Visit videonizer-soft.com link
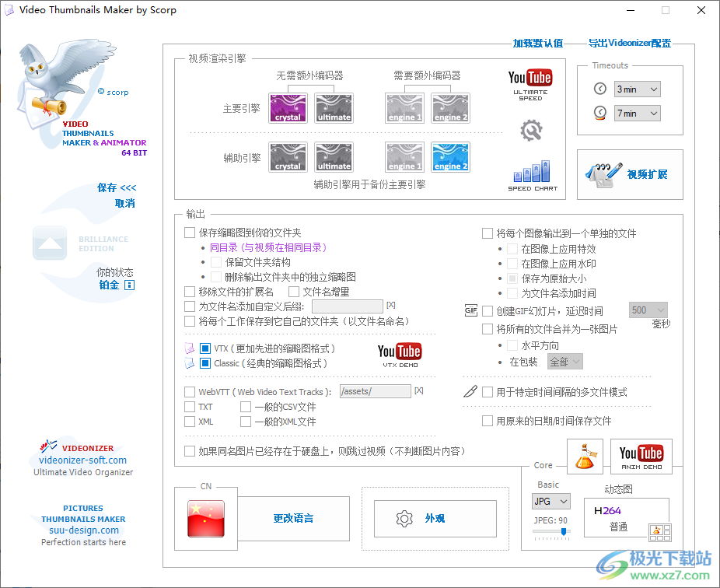The height and width of the screenshot is (588, 720). point(82,460)
